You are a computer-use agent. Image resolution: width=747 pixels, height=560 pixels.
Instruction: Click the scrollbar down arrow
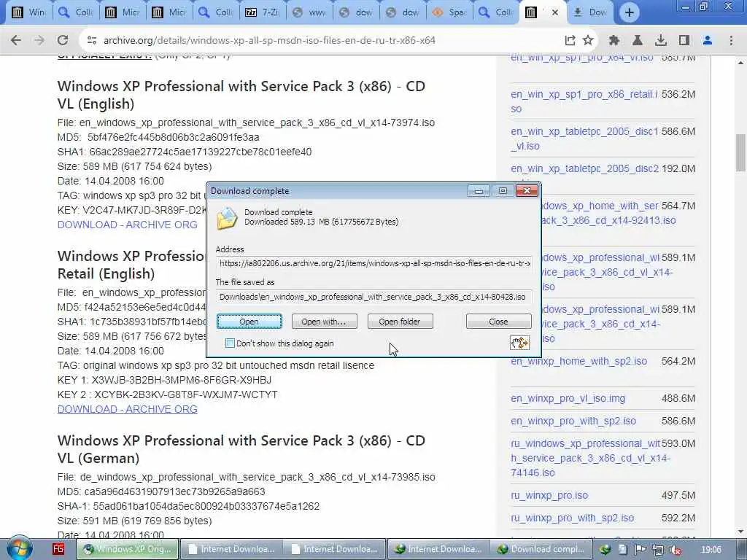[x=740, y=531]
